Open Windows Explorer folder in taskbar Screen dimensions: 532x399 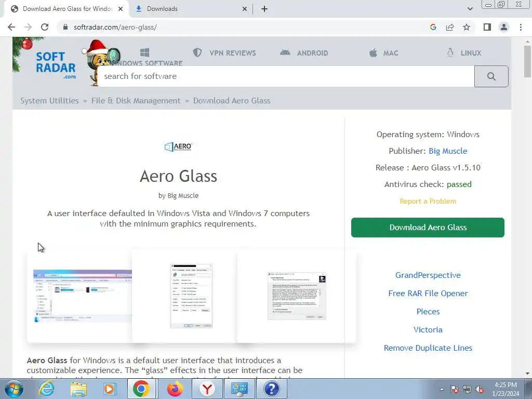(78, 389)
